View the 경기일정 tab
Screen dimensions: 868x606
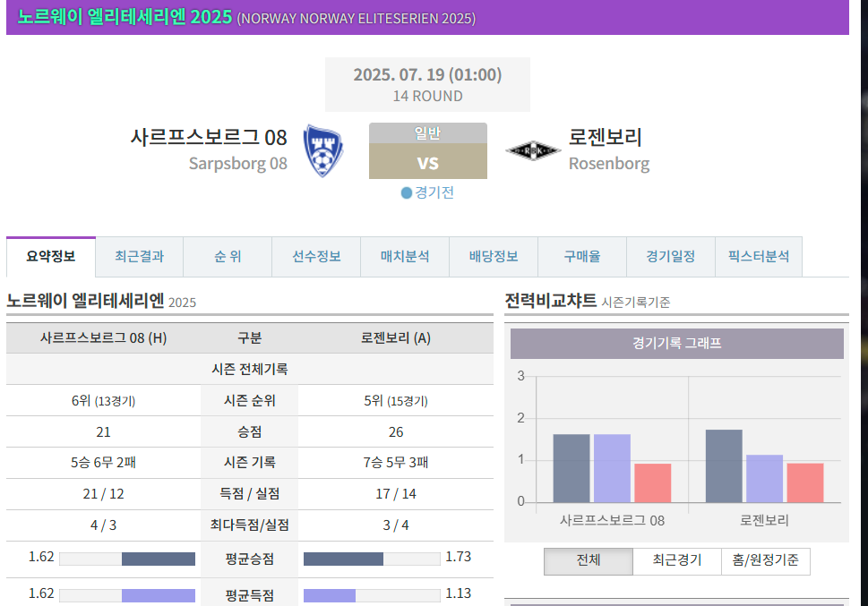(x=670, y=257)
